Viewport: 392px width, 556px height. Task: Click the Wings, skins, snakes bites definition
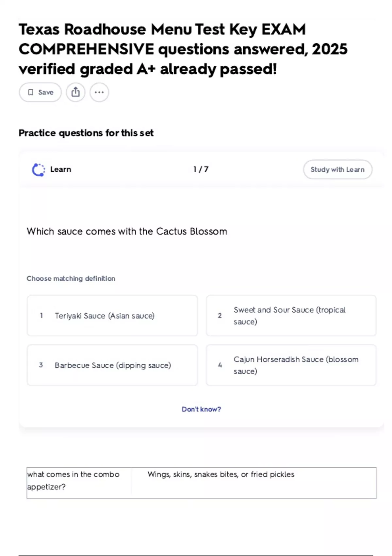click(x=221, y=474)
